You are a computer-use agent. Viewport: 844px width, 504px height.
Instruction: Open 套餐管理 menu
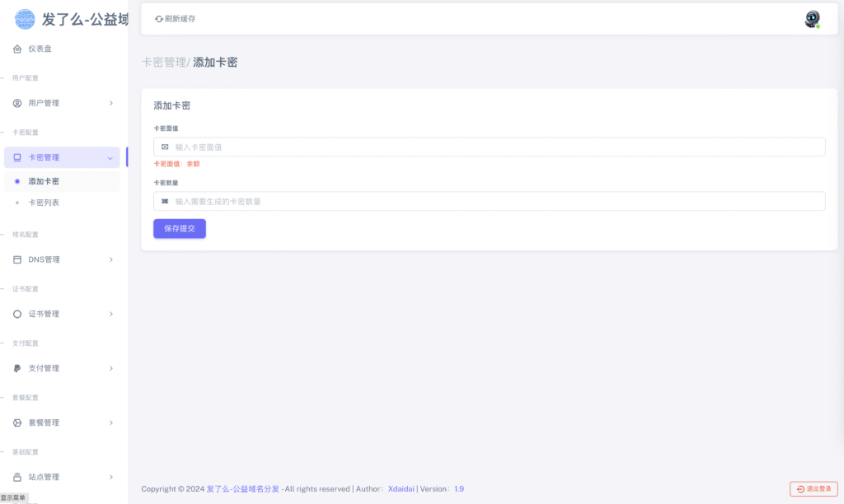(x=62, y=422)
